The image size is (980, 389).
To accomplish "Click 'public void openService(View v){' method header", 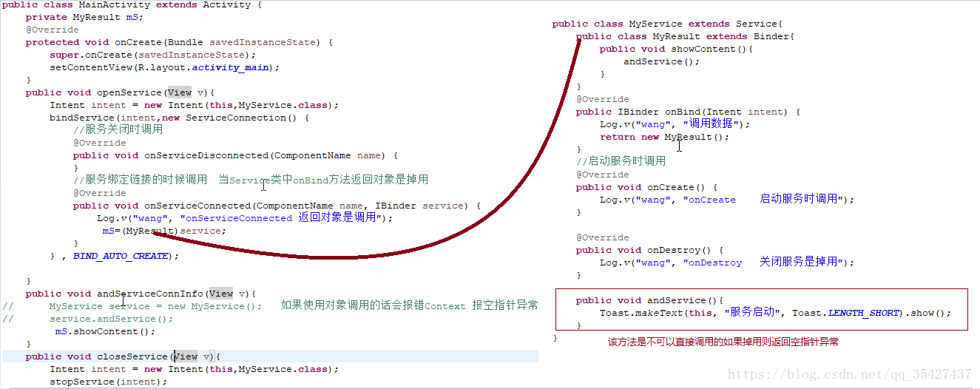I will (120, 92).
